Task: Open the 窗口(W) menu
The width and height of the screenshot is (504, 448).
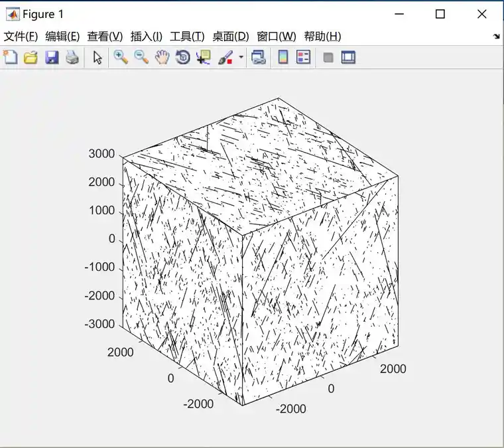Action: [x=277, y=37]
